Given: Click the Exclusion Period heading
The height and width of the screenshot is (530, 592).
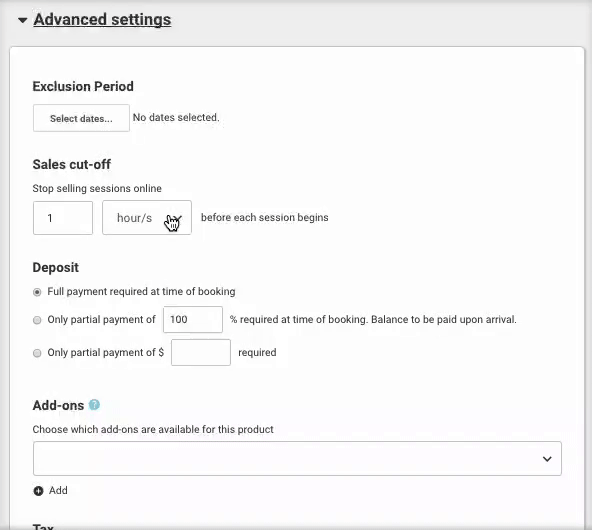Looking at the screenshot, I should [83, 86].
